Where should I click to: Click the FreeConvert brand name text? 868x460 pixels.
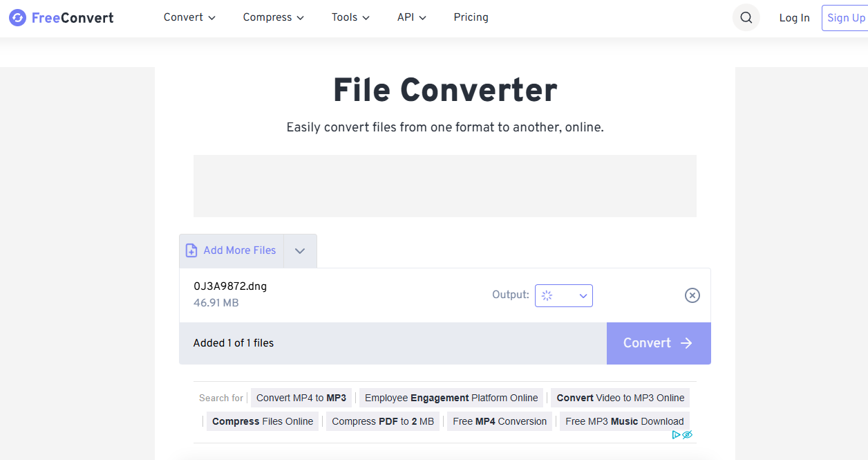73,18
